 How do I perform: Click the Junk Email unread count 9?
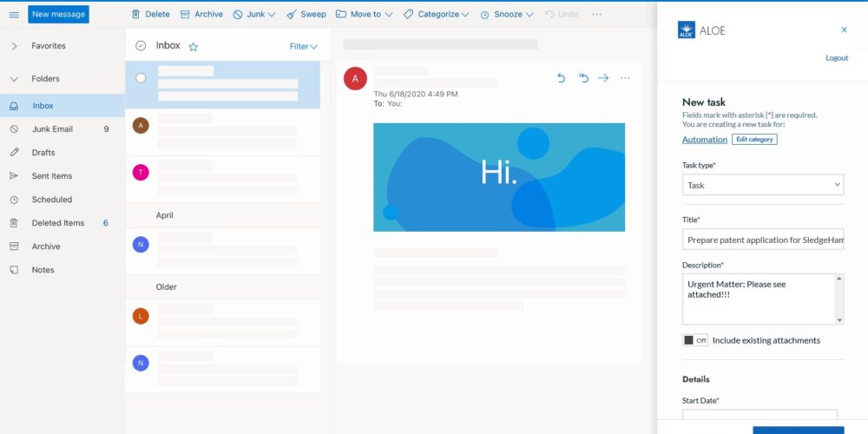tap(106, 129)
